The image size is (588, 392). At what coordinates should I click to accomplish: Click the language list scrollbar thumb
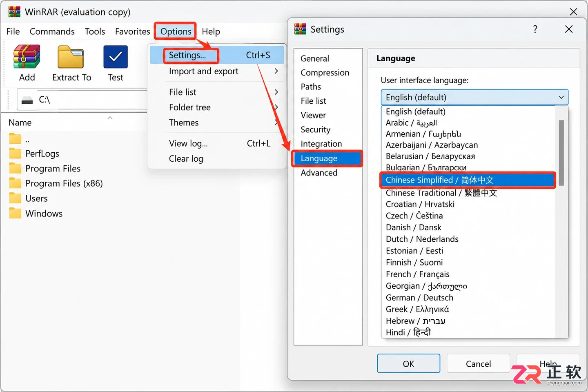coord(561,153)
